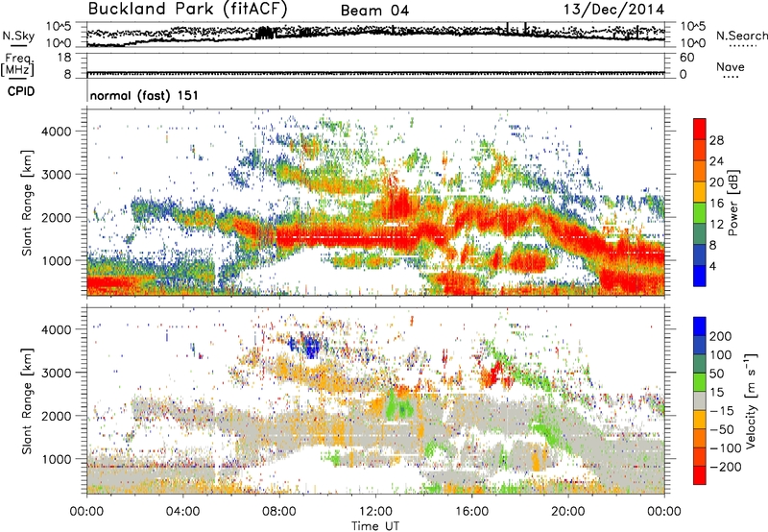
Task: Click the 'CPID' label
Action: (21, 91)
